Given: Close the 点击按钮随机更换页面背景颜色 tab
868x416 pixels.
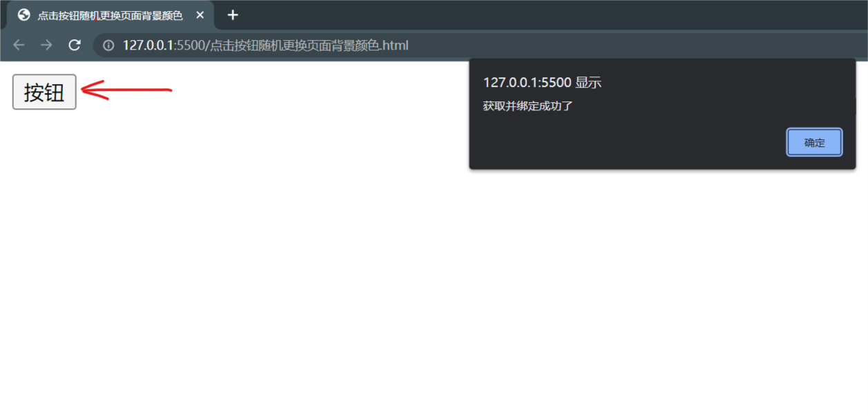Looking at the screenshot, I should 200,15.
